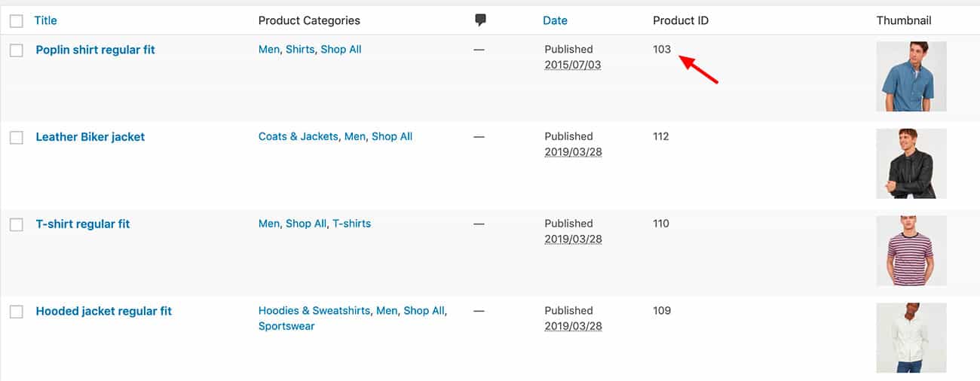This screenshot has width=980, height=381.
Task: Open the T-shirt regular fit product
Action: point(83,224)
